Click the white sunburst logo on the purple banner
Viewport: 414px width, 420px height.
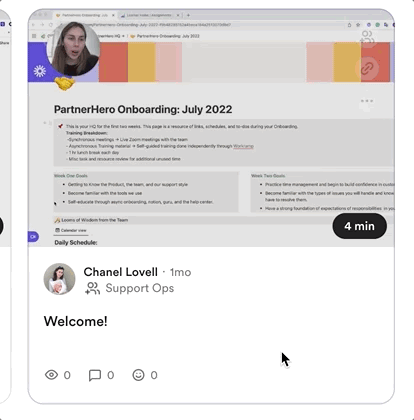40,71
